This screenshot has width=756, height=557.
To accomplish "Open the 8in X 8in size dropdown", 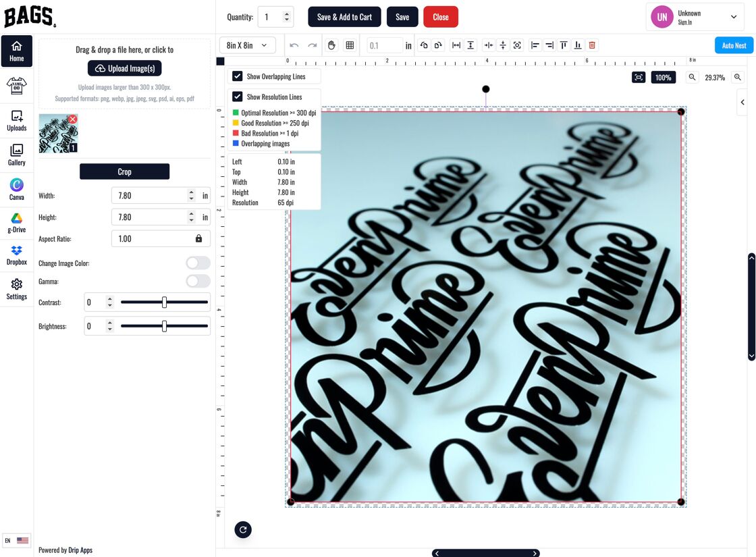I will tap(247, 45).
